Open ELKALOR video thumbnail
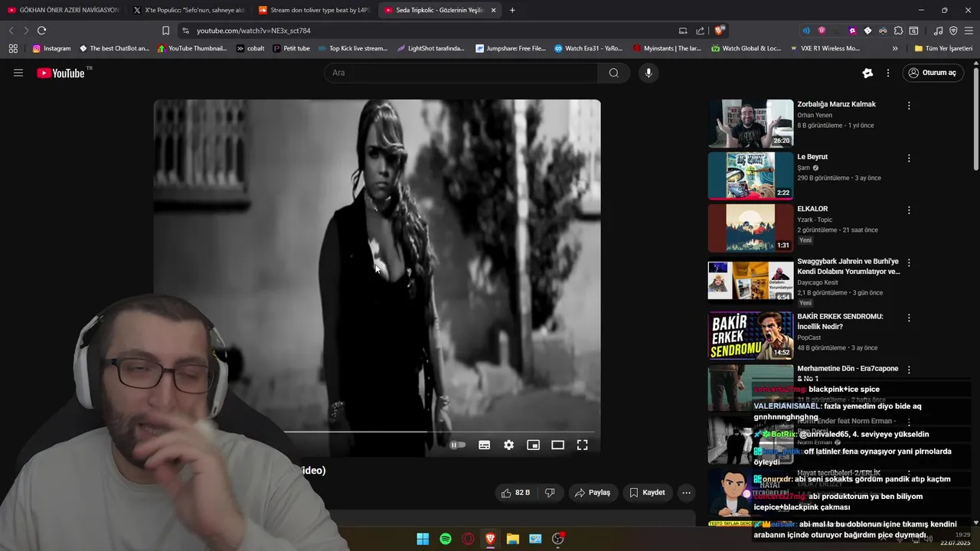 point(750,227)
